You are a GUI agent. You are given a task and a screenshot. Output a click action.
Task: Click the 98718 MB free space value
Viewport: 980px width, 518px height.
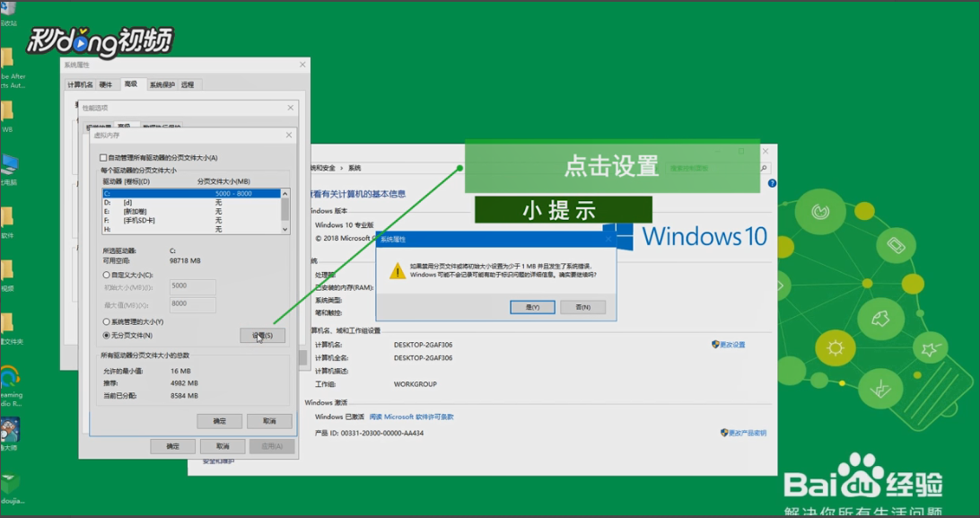(186, 260)
